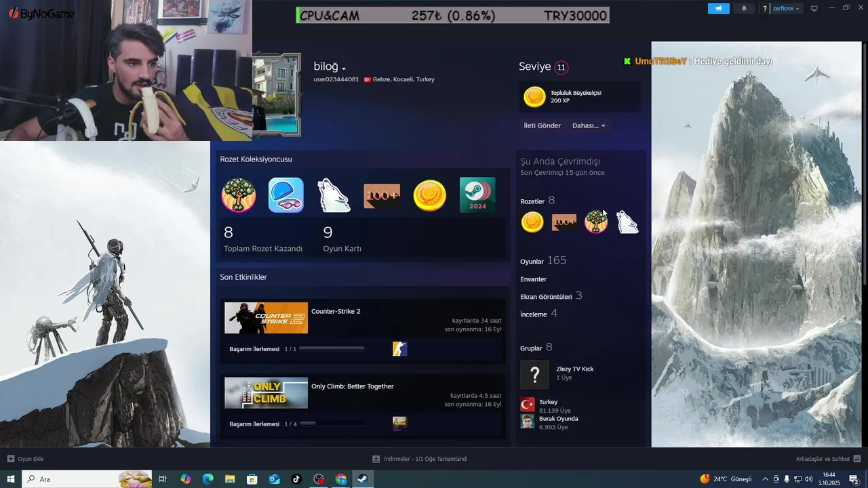This screenshot has height=488, width=868.
Task: Click the Son Etkinlikler heading
Action: pyautogui.click(x=243, y=277)
